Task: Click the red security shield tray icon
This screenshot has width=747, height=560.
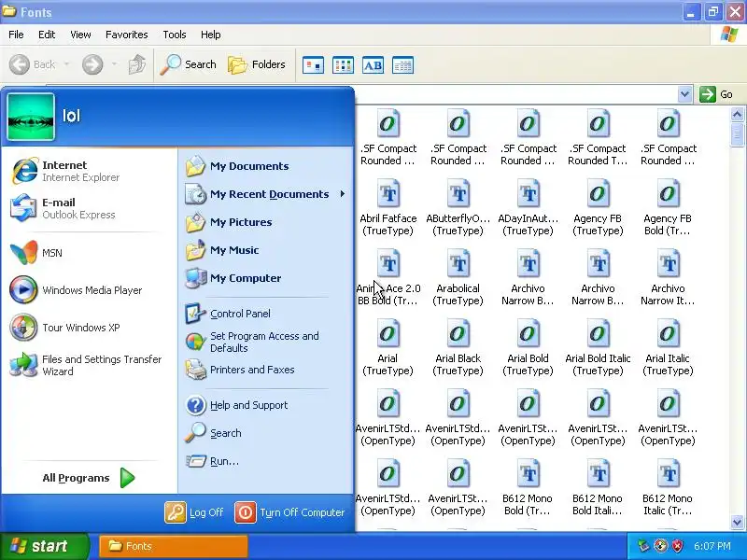Action: click(677, 546)
